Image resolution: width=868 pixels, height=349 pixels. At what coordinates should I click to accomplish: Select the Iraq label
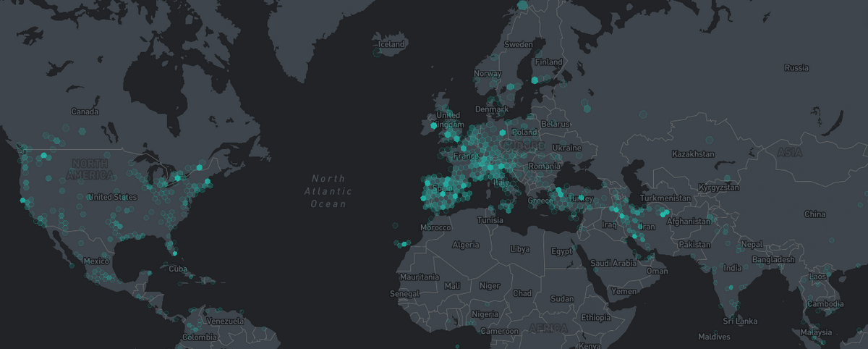coord(608,225)
